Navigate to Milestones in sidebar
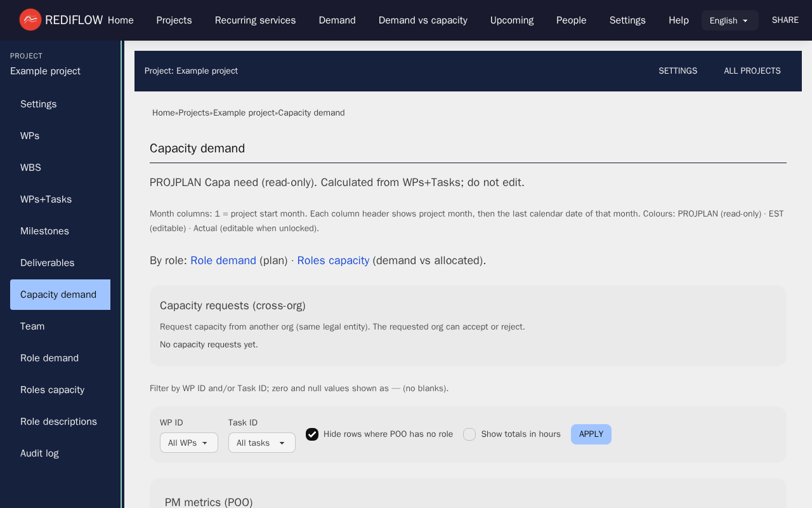 (x=44, y=231)
